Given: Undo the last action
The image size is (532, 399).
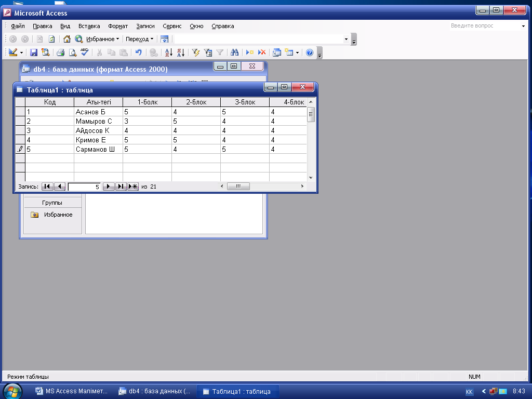Looking at the screenshot, I should click(138, 52).
